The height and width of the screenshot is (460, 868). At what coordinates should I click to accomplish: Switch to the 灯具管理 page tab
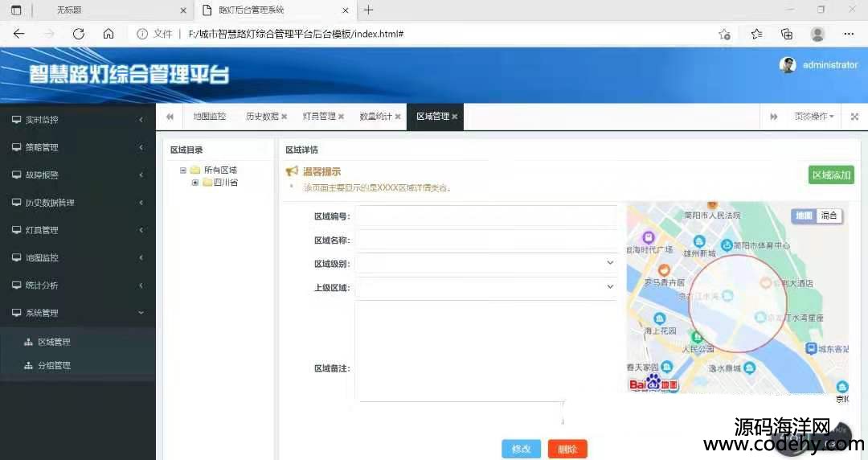pyautogui.click(x=319, y=117)
